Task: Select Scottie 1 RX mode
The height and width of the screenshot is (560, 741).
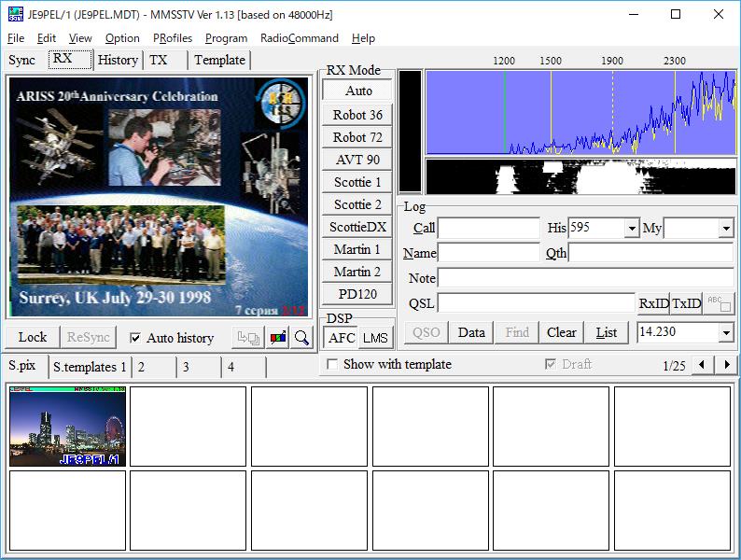Action: tap(357, 182)
